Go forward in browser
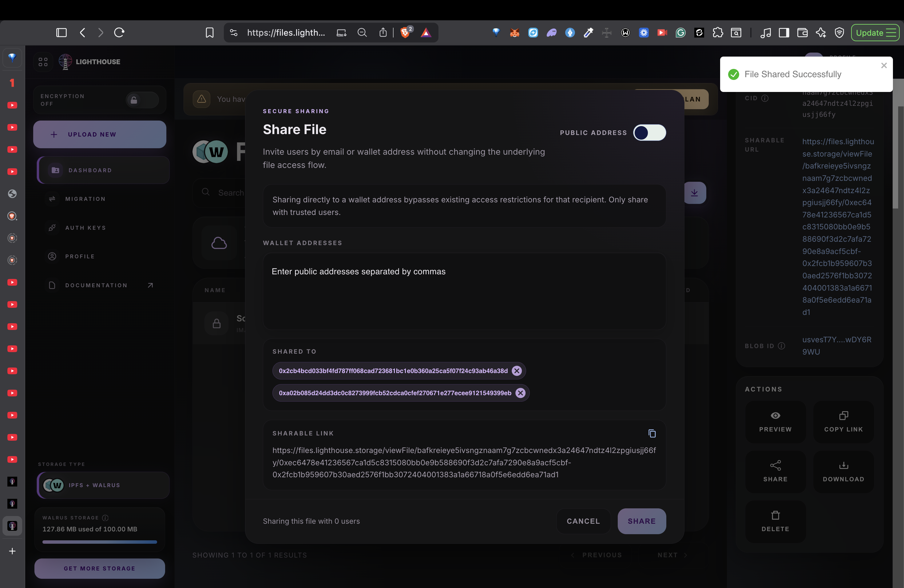 (x=101, y=33)
